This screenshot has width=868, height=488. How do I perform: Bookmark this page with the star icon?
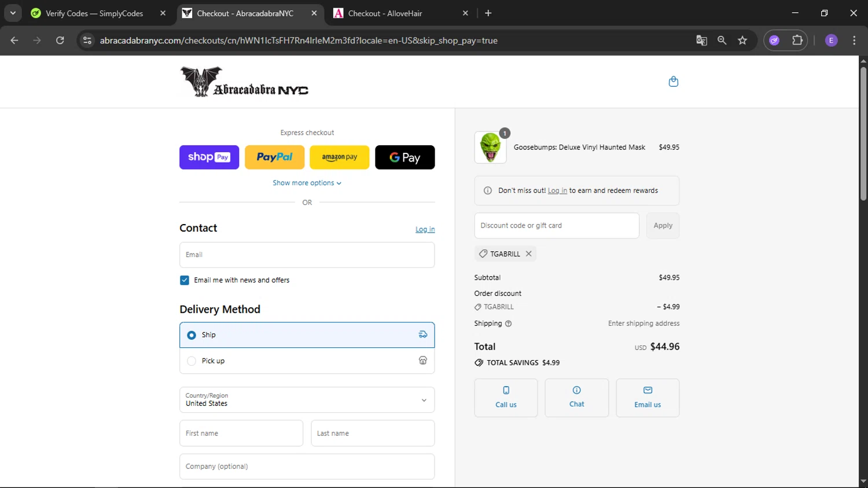742,41
